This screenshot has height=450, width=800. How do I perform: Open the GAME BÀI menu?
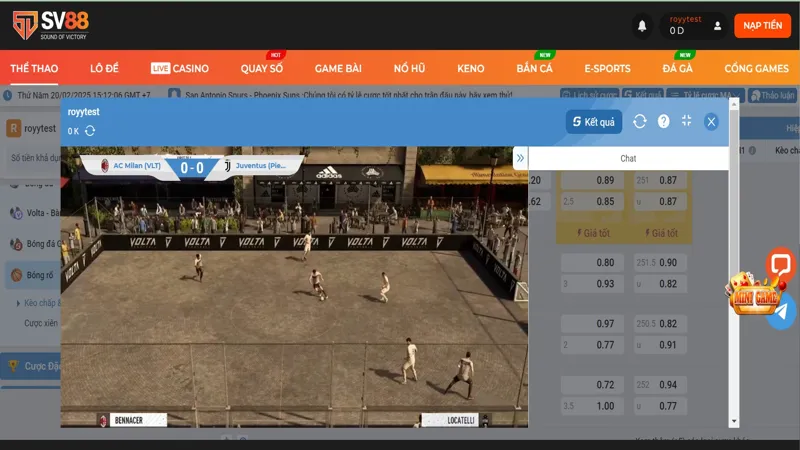[338, 68]
